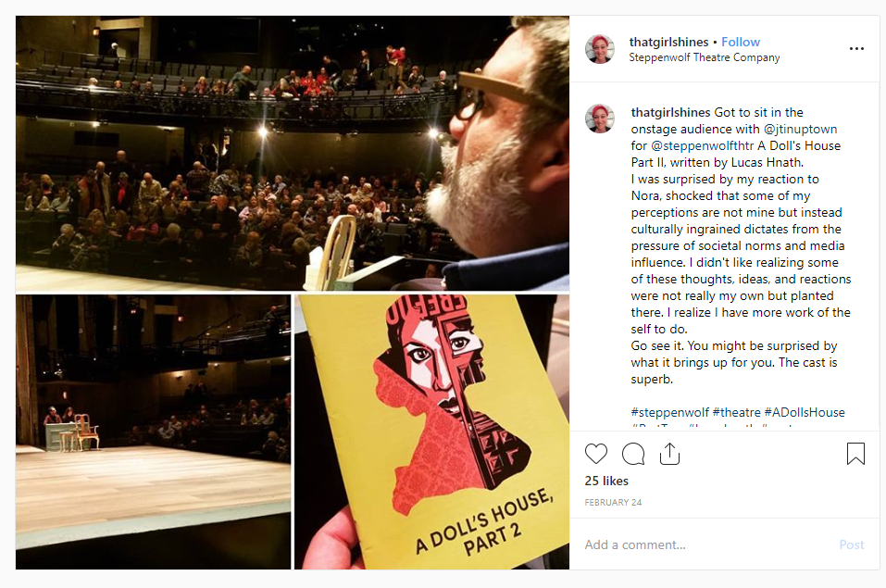Image resolution: width=886 pixels, height=588 pixels.
Task: Click thatgirlshines username in header
Action: [x=668, y=42]
